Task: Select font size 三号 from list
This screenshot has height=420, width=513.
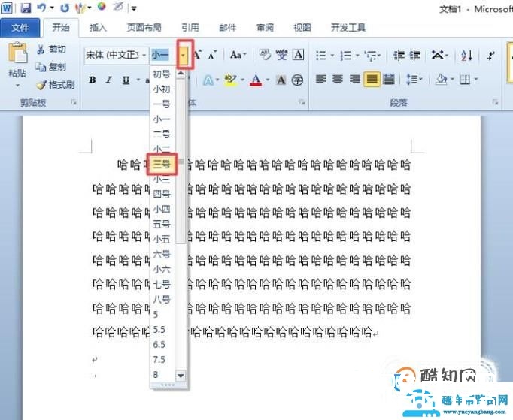Action: coord(162,164)
